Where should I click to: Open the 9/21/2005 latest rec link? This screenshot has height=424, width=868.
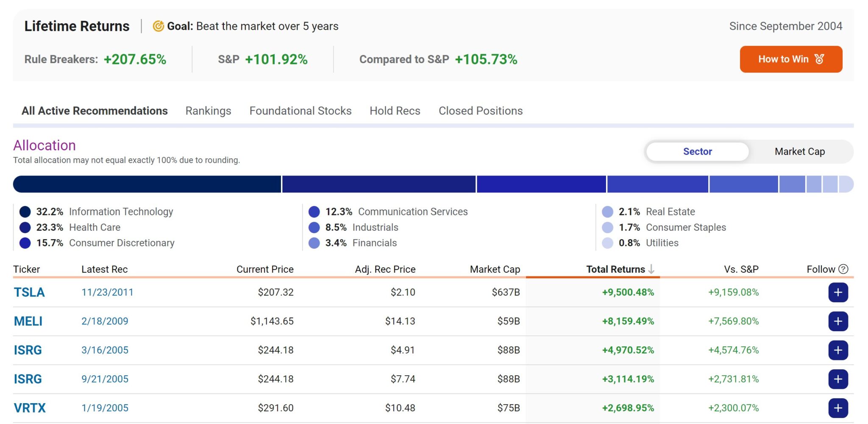[x=105, y=379]
